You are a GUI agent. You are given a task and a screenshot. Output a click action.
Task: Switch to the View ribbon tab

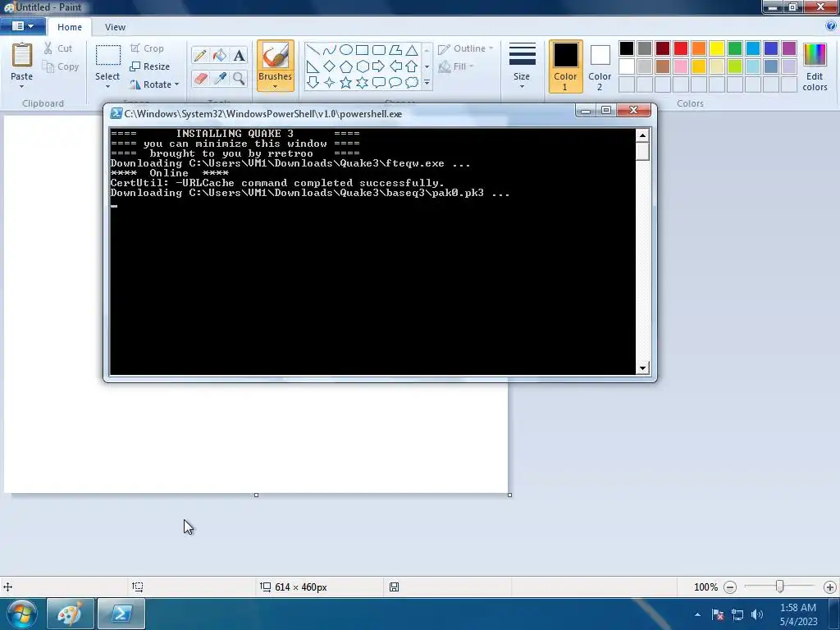click(115, 27)
